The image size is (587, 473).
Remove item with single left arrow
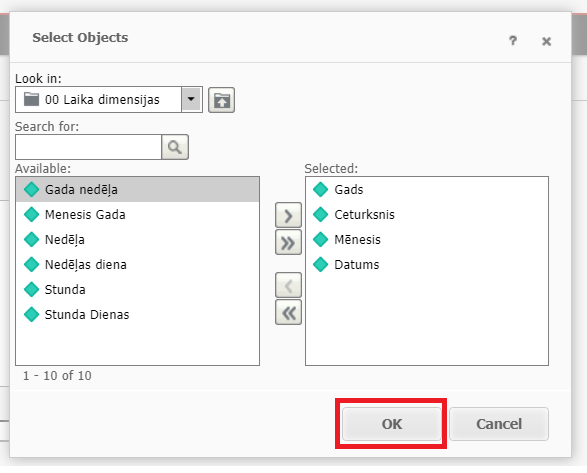(x=288, y=285)
